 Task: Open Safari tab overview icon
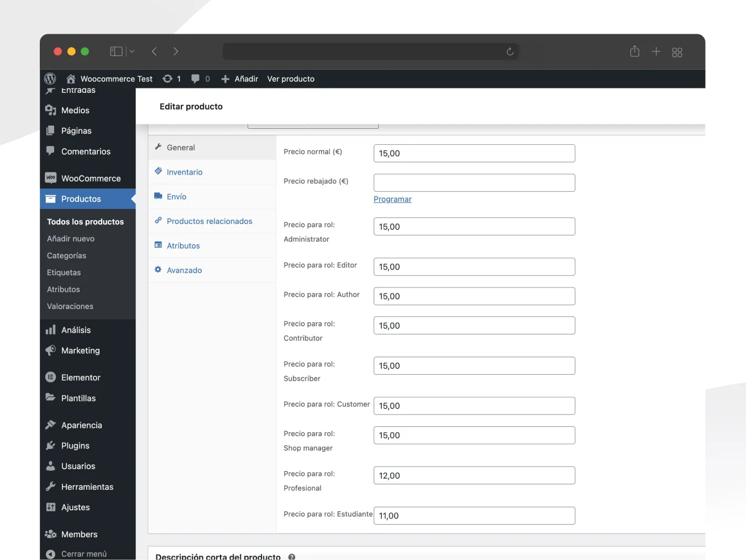[x=677, y=52]
